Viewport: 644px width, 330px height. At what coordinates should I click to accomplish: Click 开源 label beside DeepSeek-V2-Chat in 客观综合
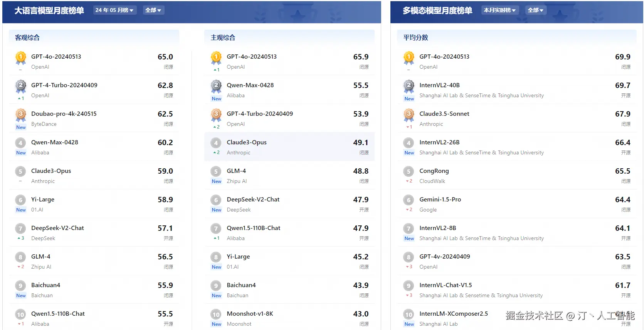[168, 239]
